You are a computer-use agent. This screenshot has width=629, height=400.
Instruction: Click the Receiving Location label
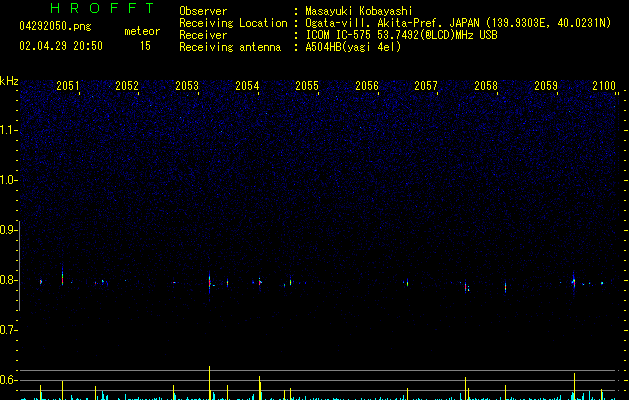[233, 23]
